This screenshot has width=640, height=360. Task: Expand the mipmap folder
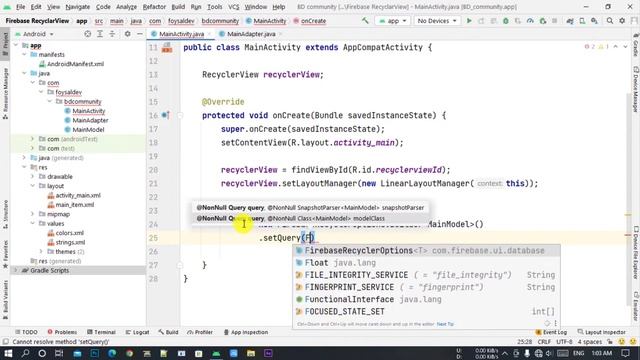(x=33, y=214)
